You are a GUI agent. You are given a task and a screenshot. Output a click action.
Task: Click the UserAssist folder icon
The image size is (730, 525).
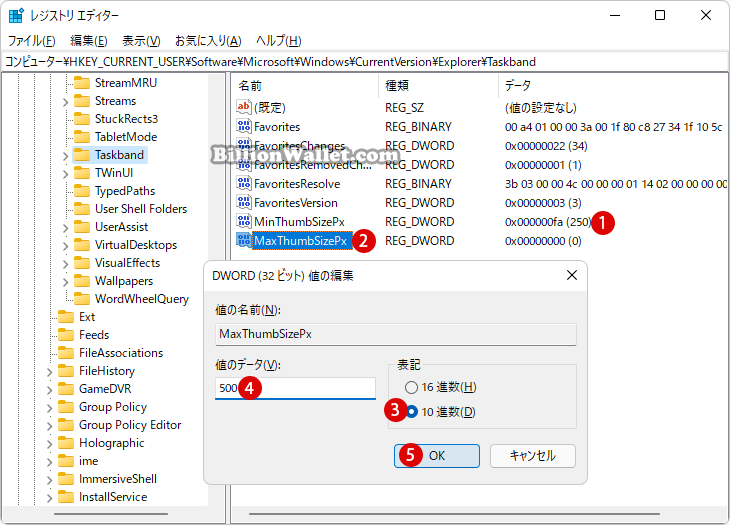pyautogui.click(x=82, y=227)
